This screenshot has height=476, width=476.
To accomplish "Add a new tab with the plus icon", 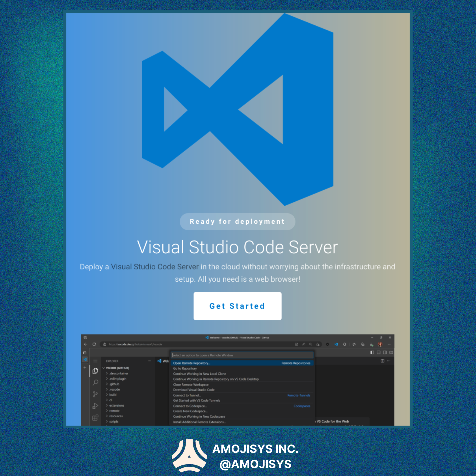I will [x=85, y=367].
